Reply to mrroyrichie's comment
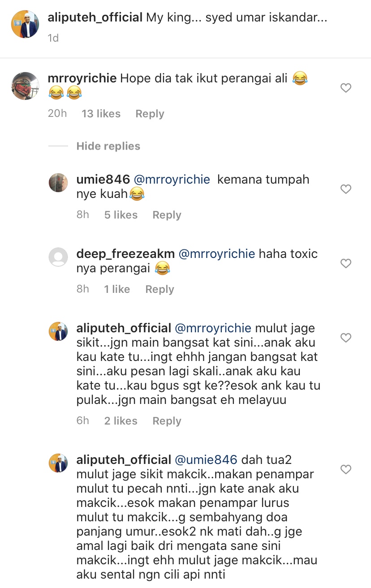Screen dimensions: 371x588 (x=150, y=114)
